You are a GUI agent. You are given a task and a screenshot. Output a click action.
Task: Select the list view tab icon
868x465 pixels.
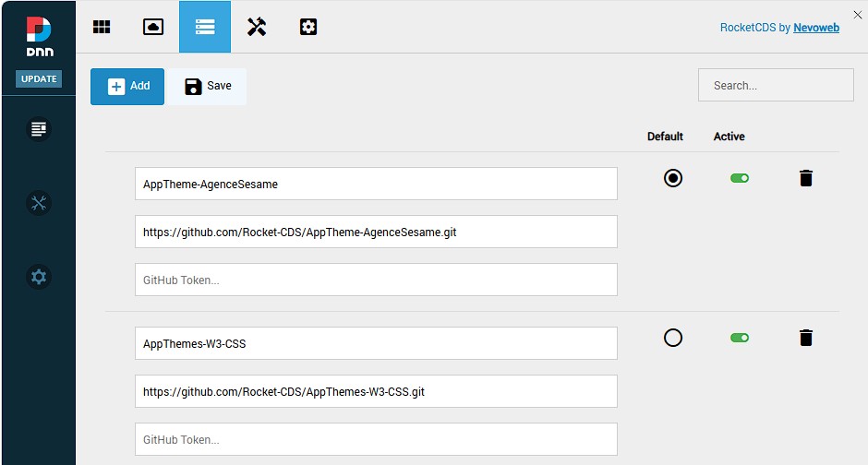click(205, 27)
